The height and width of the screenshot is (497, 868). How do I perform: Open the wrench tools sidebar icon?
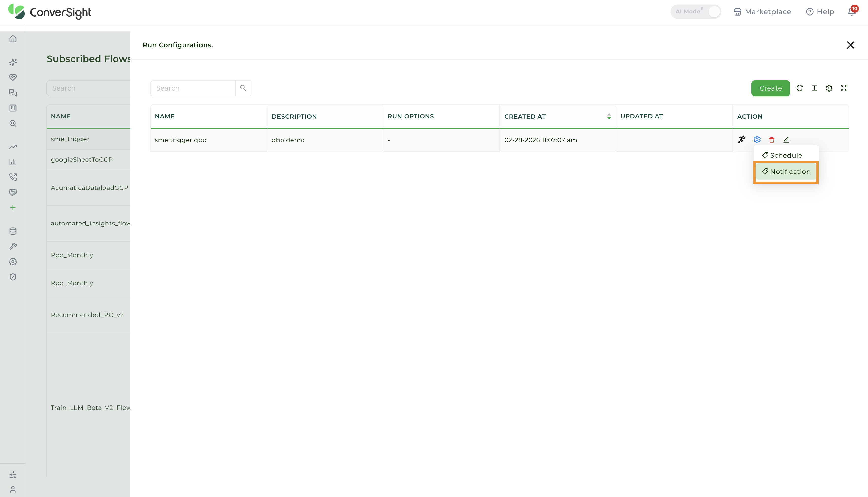(13, 246)
